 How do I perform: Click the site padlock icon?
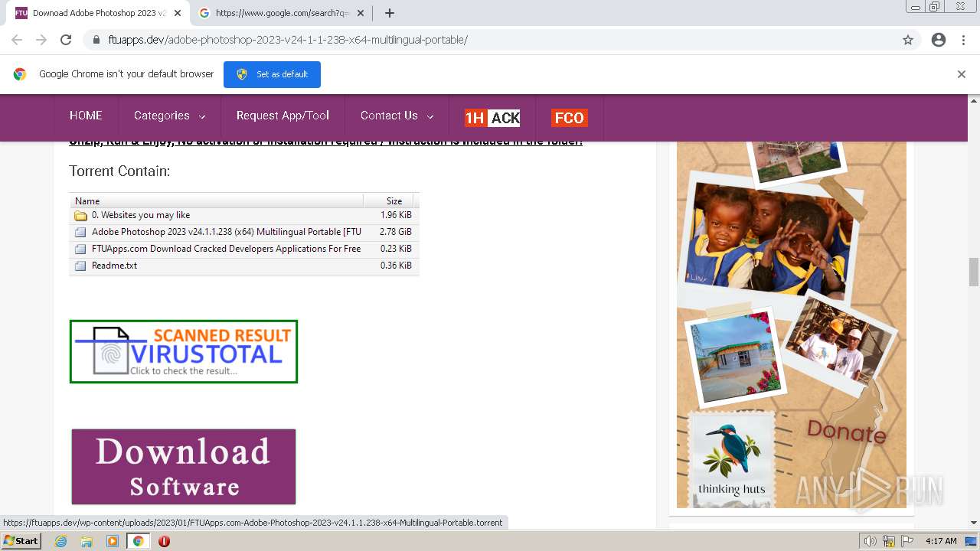coord(96,40)
